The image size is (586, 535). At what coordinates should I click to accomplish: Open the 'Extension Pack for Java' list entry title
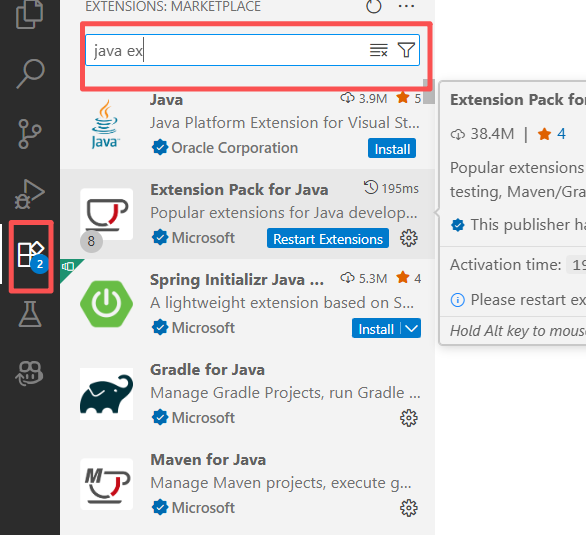(x=239, y=190)
